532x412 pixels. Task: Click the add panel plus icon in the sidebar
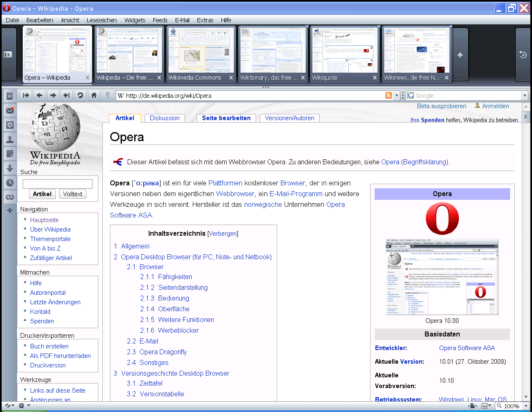tap(10, 211)
